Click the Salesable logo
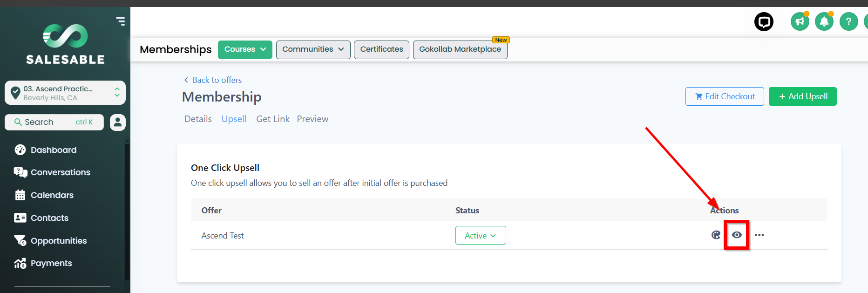Viewport: 868px width, 293px height. click(65, 44)
